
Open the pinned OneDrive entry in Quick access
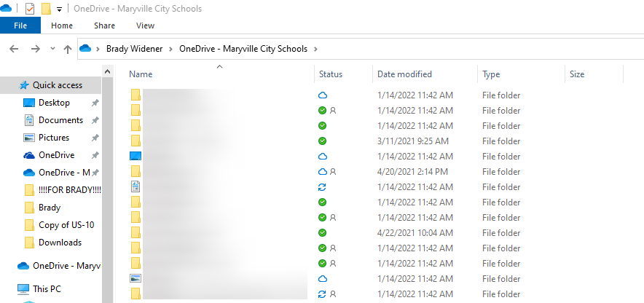point(56,155)
